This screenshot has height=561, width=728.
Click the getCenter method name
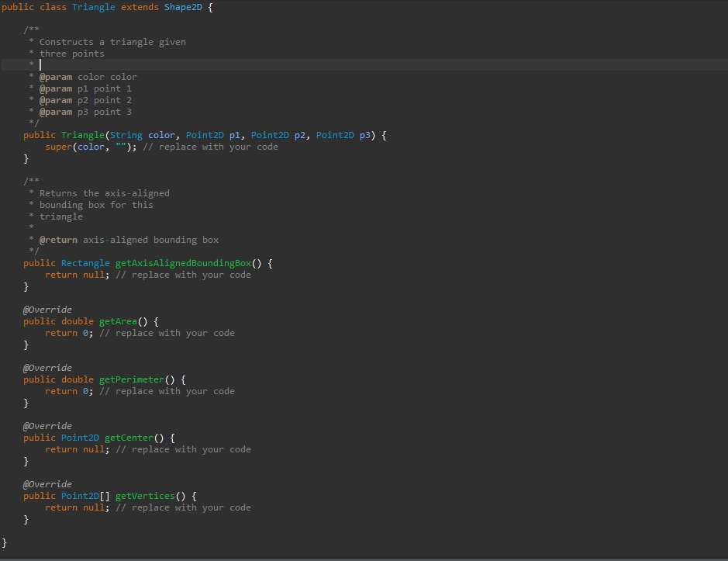tap(128, 438)
